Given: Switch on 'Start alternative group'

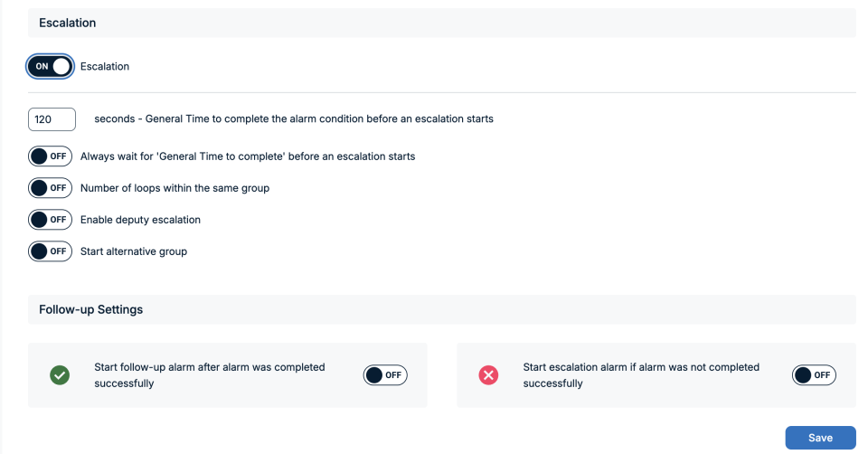Looking at the screenshot, I should point(50,251).
